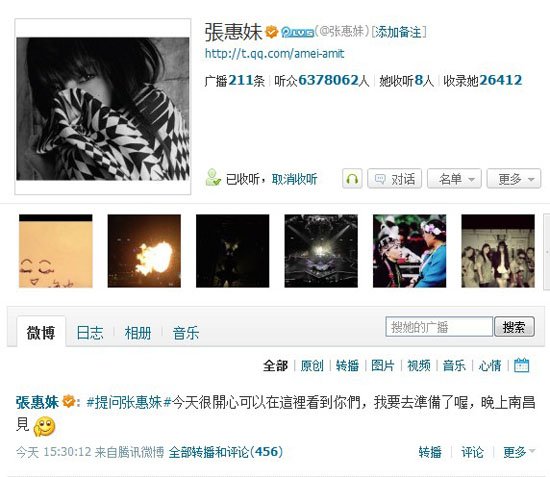Filter posts by 原创
The image size is (550, 477).
point(312,365)
